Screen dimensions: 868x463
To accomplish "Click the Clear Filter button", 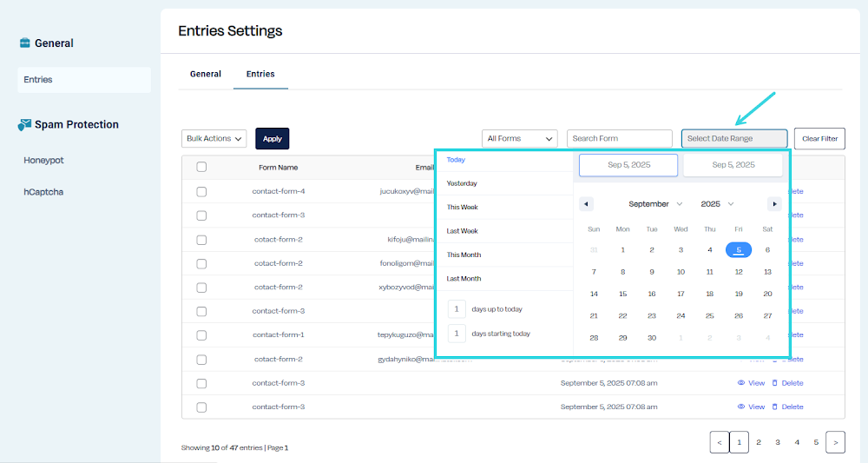I will [819, 138].
